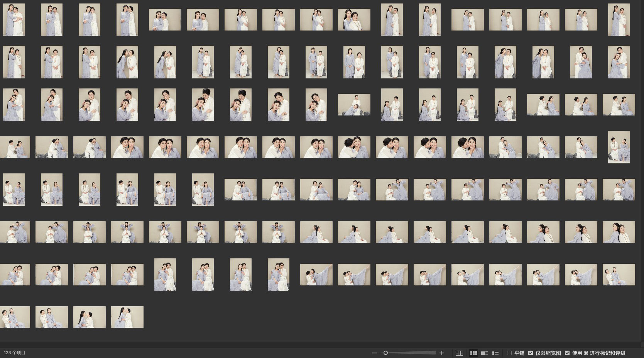Select the last thumbnail in the second row
This screenshot has width=644, height=358.
tap(619, 62)
